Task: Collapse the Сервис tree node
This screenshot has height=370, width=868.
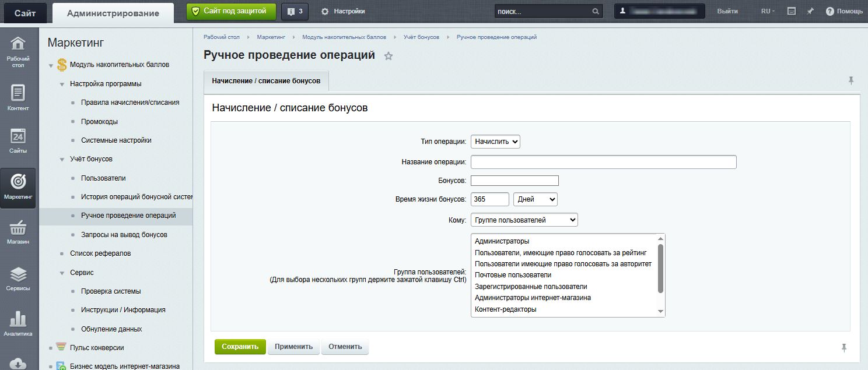Action: 62,273
